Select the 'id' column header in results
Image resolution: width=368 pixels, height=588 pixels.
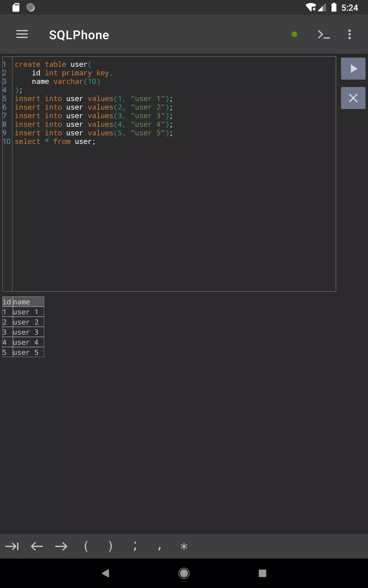click(x=7, y=302)
